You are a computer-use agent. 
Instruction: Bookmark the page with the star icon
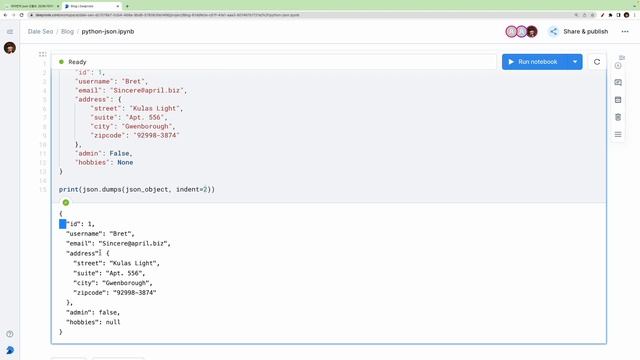click(x=593, y=15)
